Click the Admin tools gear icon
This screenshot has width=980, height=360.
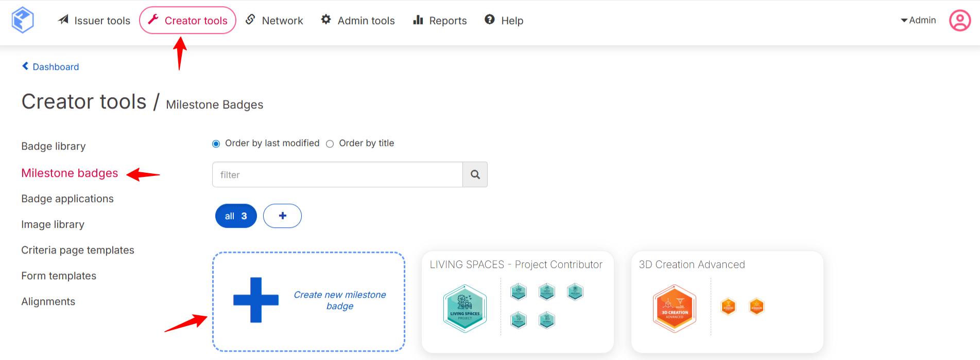click(x=326, y=20)
